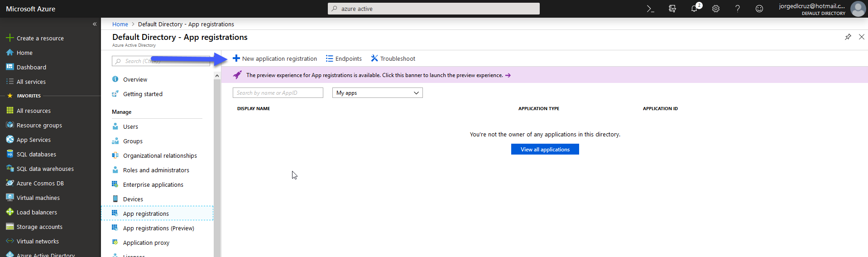Open Endpoints from the toolbar

pyautogui.click(x=344, y=58)
